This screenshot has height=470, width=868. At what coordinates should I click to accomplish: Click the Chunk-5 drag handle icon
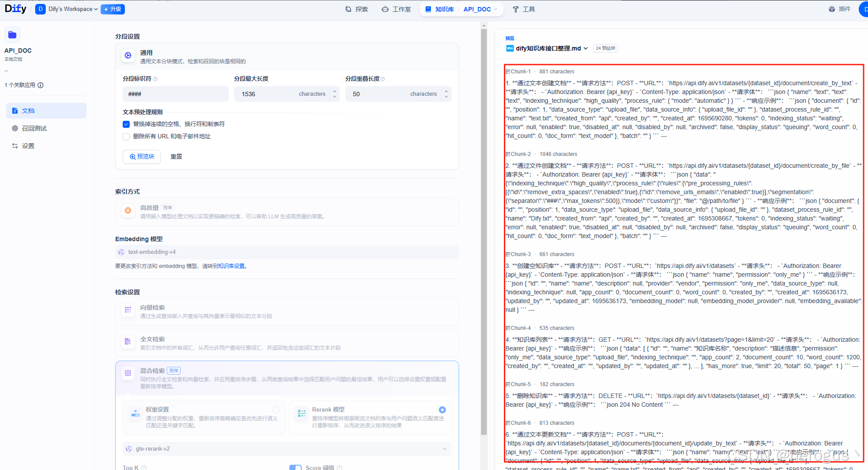coord(507,384)
